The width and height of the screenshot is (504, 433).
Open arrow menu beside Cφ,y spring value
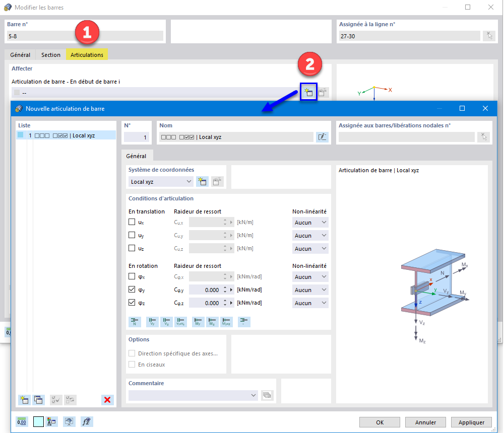(231, 290)
